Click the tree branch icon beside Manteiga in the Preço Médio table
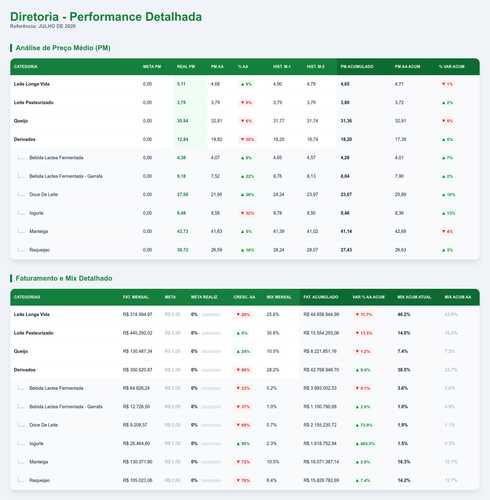This screenshot has width=490, height=500. click(x=21, y=231)
